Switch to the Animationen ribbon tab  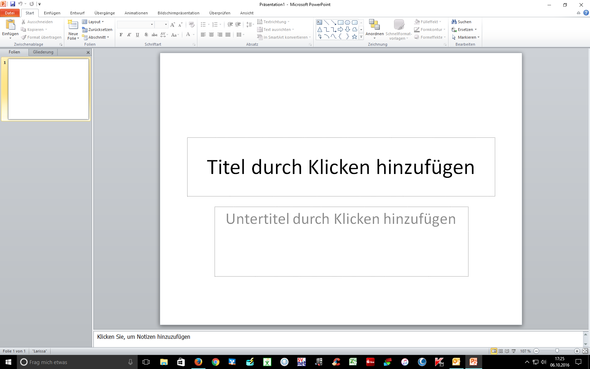(136, 13)
